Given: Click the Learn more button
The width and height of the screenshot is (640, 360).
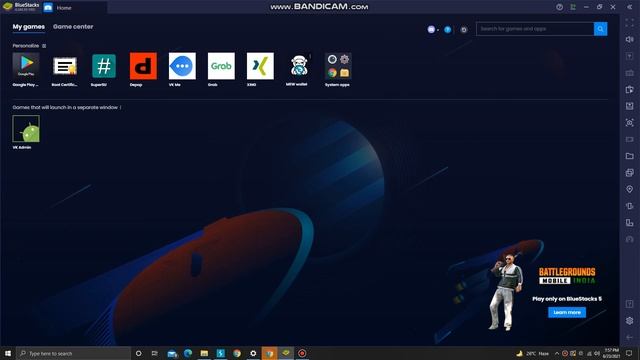Looking at the screenshot, I should (567, 312).
